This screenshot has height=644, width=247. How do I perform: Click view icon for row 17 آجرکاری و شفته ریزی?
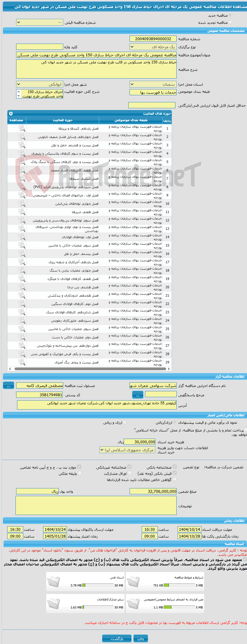[x=22, y=262]
